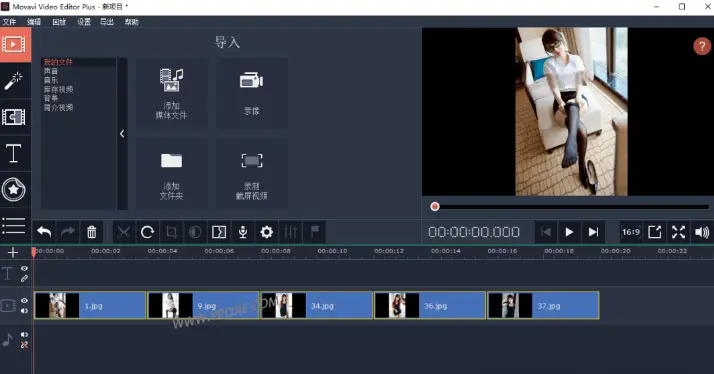Image resolution: width=714 pixels, height=374 pixels.
Task: Play the preview video
Action: coord(569,232)
